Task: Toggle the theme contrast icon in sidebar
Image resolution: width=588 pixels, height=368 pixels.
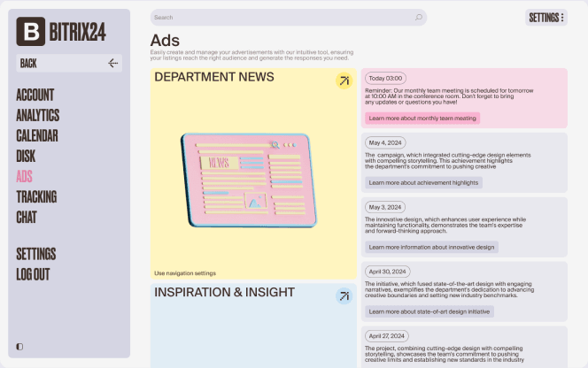Action: click(x=19, y=347)
